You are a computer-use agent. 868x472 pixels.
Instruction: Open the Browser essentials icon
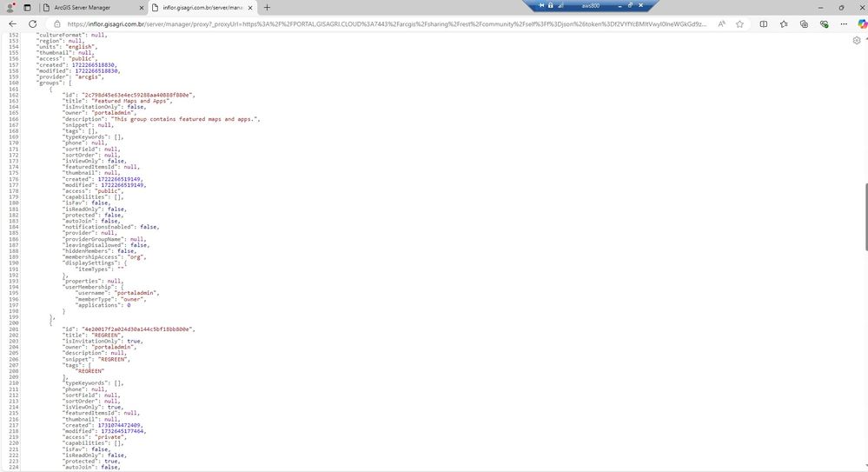pyautogui.click(x=825, y=24)
